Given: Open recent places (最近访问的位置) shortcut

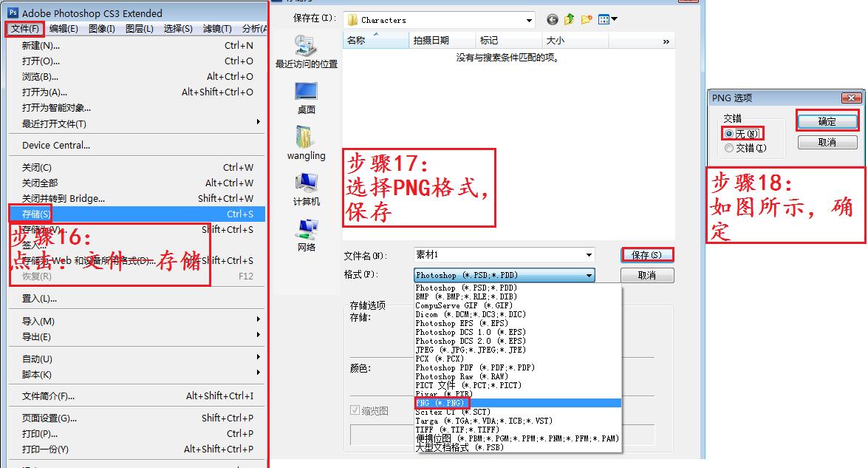Looking at the screenshot, I should 306,52.
